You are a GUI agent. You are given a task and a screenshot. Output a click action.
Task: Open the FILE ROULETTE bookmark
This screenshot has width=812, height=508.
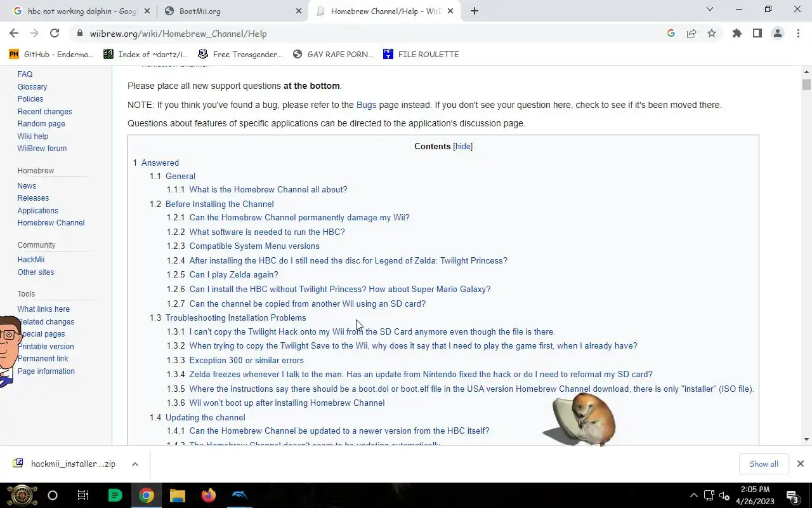[421, 55]
